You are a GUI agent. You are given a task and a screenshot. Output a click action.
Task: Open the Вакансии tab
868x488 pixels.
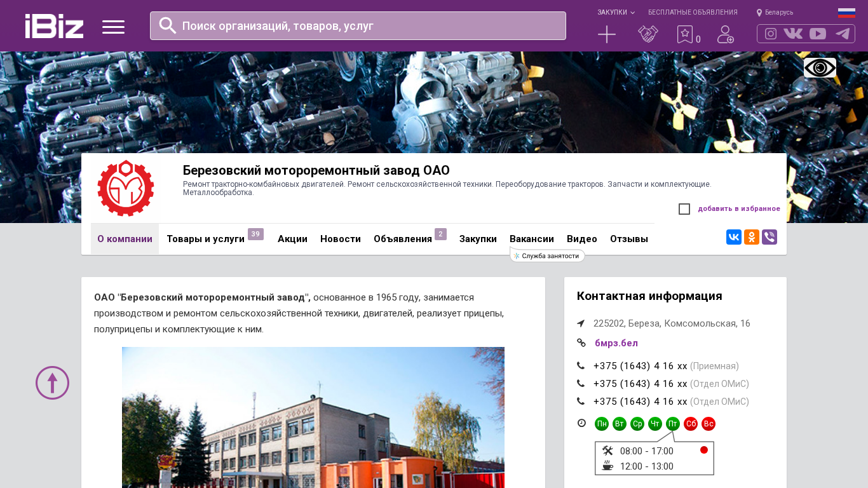click(x=532, y=239)
